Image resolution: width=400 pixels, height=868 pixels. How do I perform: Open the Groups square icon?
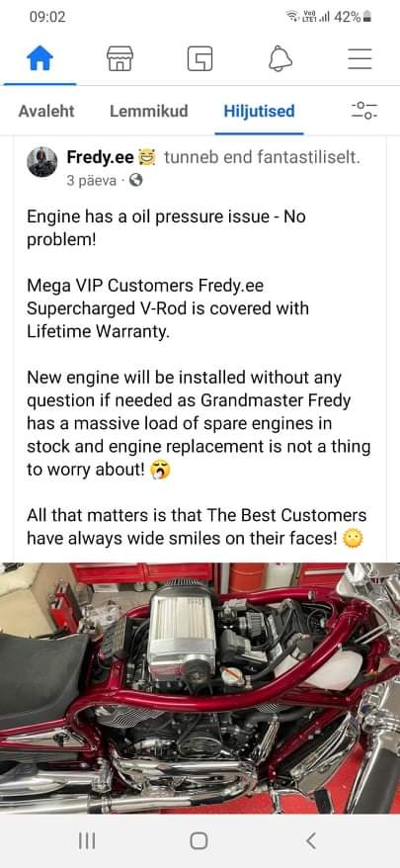tap(200, 58)
